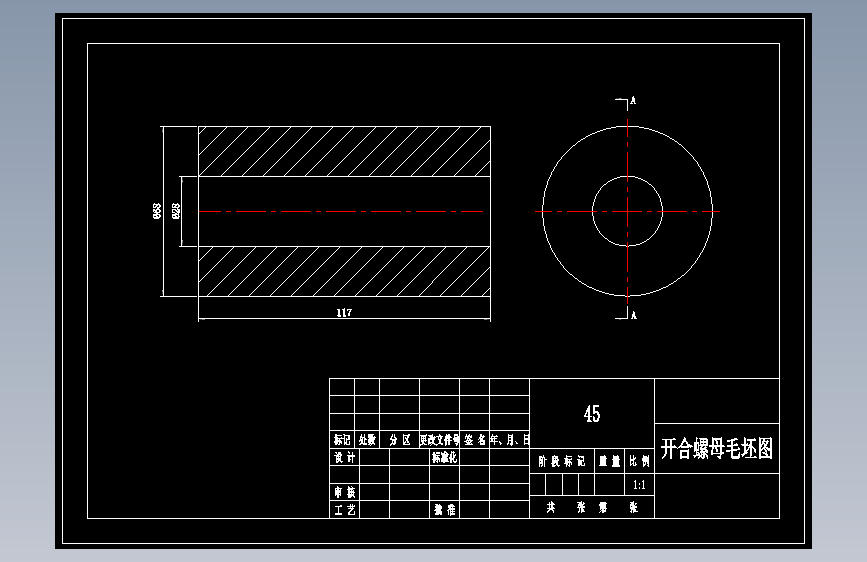Click the 比例 label

point(639,461)
